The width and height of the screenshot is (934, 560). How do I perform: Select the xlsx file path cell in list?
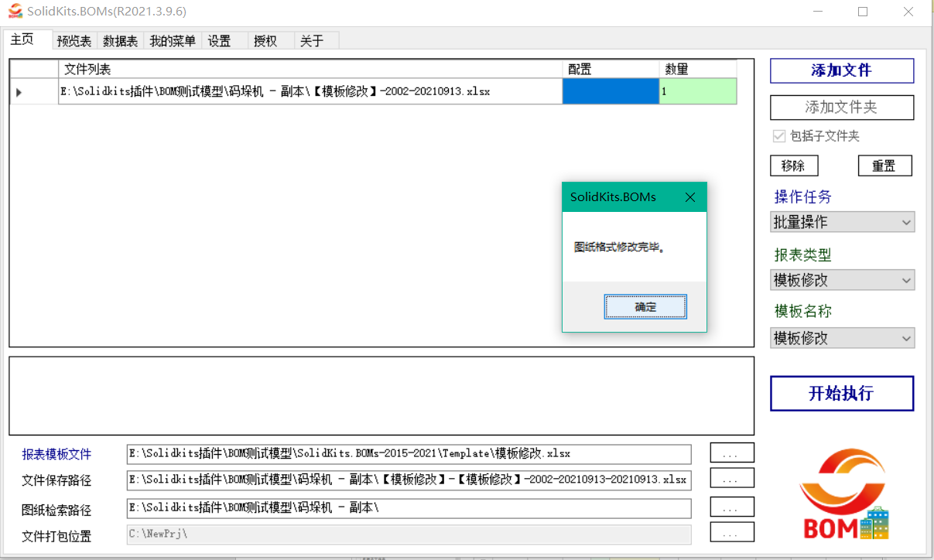tap(310, 92)
